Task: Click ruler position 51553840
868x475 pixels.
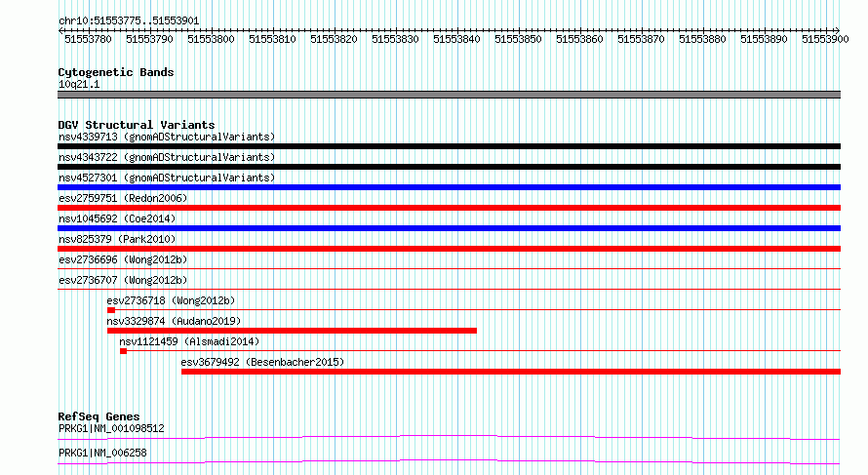Action: 456,39
